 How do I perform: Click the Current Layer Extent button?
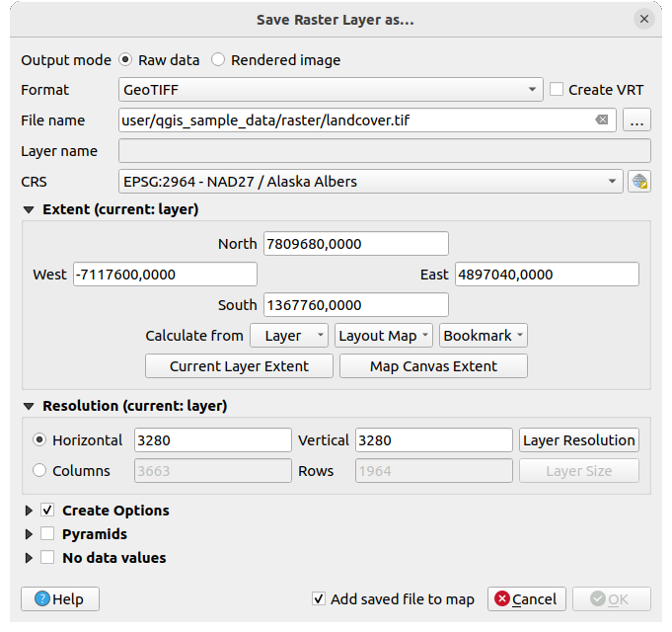click(x=239, y=366)
